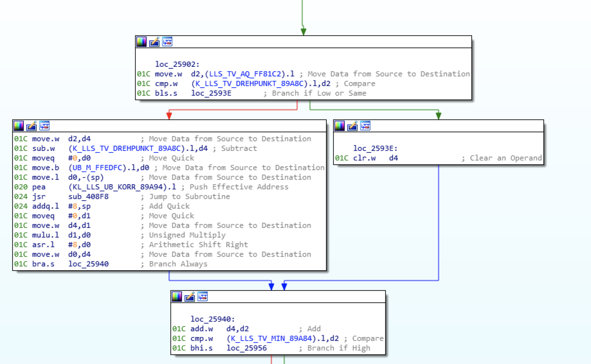The height and width of the screenshot is (364, 591).
Task: Pencil edit icon on loc_2593E block
Action: (x=353, y=126)
